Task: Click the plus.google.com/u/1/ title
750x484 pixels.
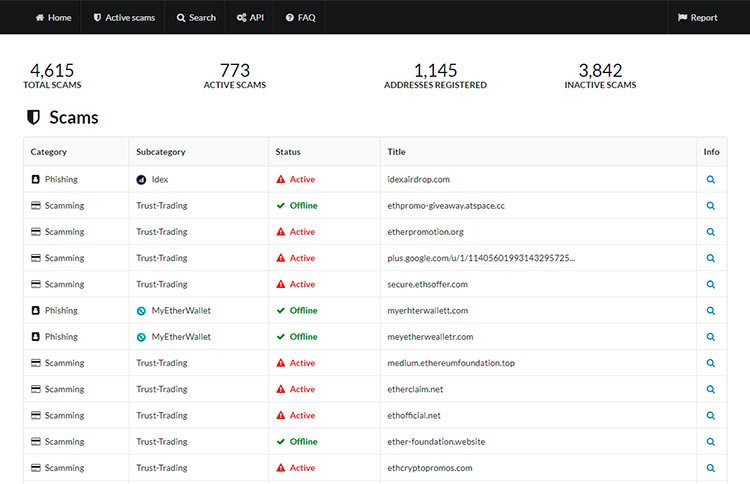Action: [481, 258]
